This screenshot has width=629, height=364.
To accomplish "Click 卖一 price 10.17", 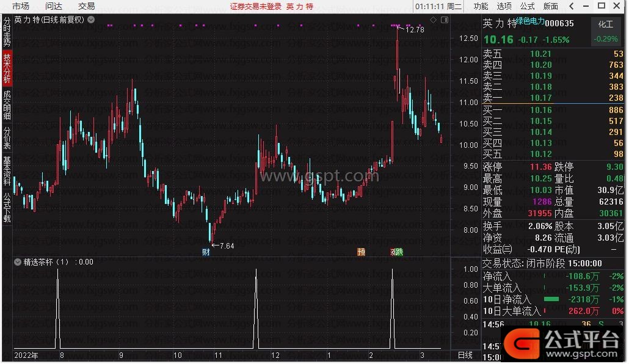I will (540, 98).
